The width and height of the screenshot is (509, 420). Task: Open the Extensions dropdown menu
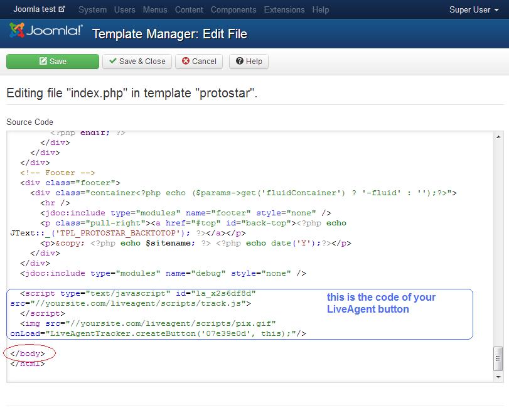tap(284, 9)
